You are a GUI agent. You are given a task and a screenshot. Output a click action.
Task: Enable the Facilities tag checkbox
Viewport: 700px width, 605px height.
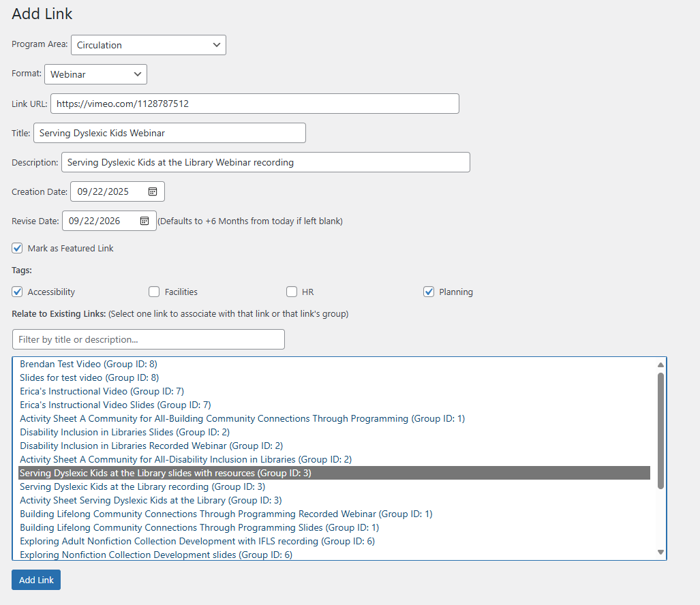[154, 292]
